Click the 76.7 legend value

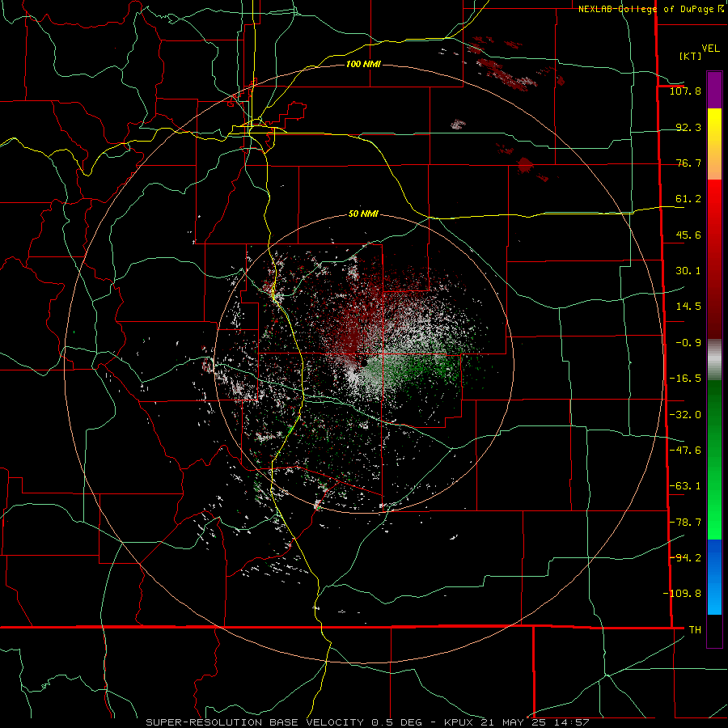point(688,163)
